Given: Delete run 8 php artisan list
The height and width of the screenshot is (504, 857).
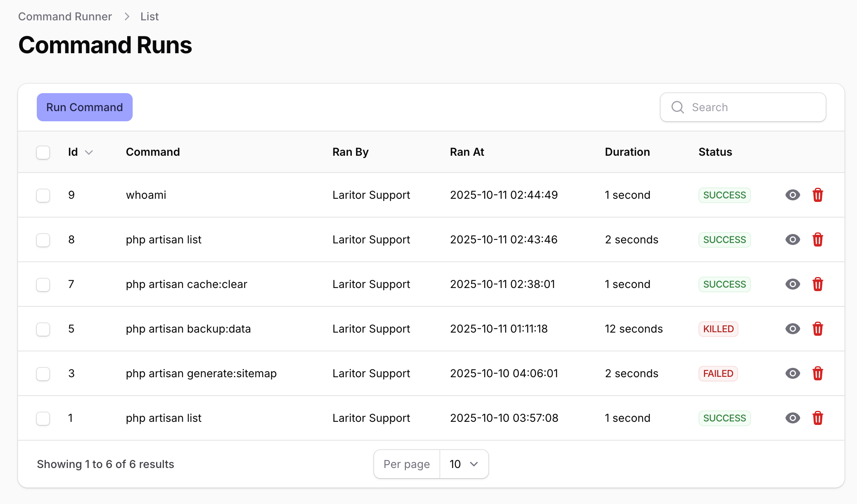Looking at the screenshot, I should point(817,239).
